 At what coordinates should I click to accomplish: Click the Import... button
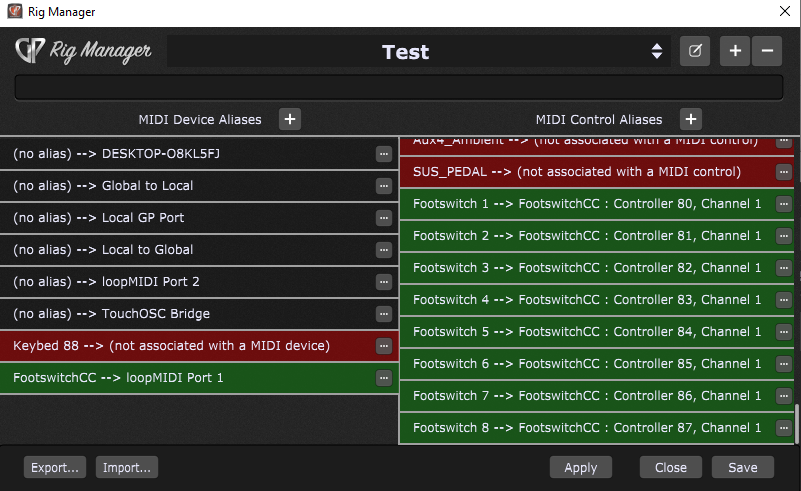[126, 467]
